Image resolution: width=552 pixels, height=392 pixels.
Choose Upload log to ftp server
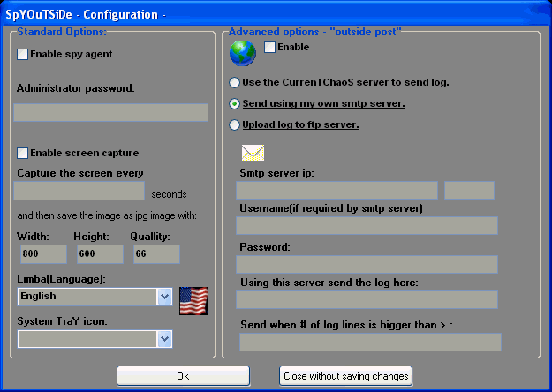tap(234, 125)
